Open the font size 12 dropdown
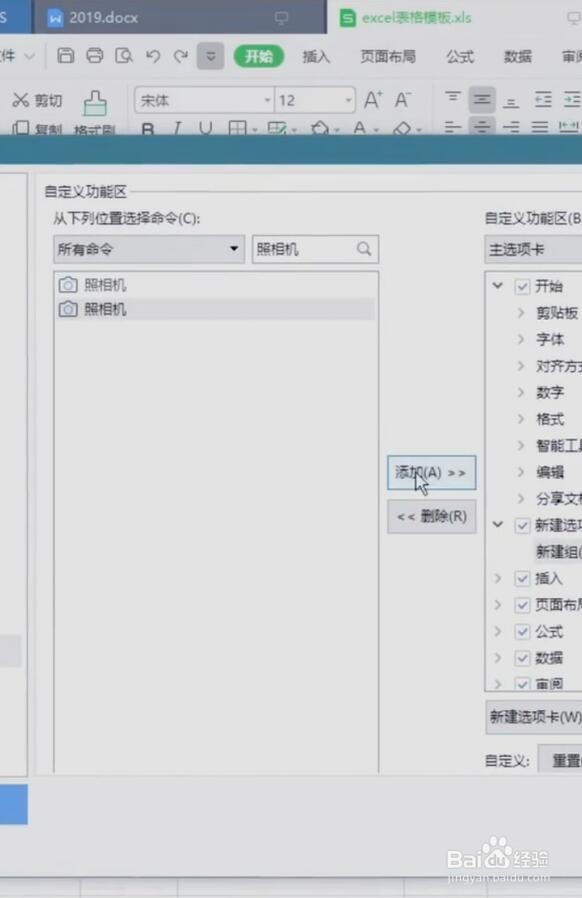This screenshot has width=582, height=898. pos(348,100)
